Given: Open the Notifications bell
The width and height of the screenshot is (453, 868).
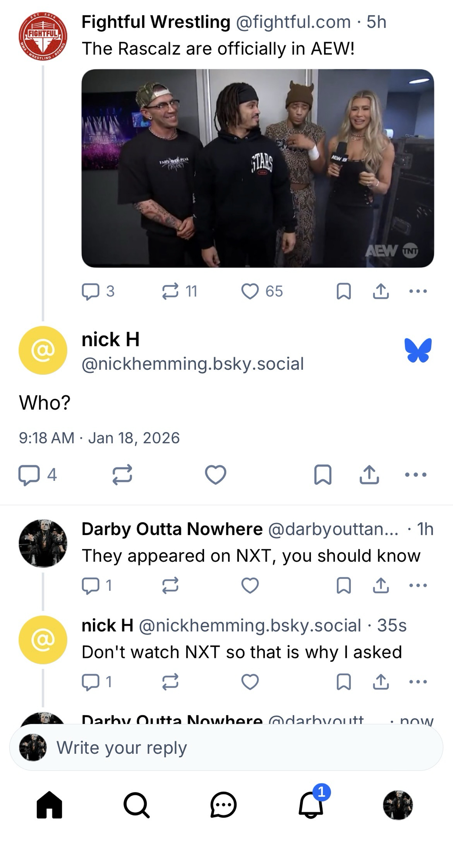Looking at the screenshot, I should coord(311,805).
